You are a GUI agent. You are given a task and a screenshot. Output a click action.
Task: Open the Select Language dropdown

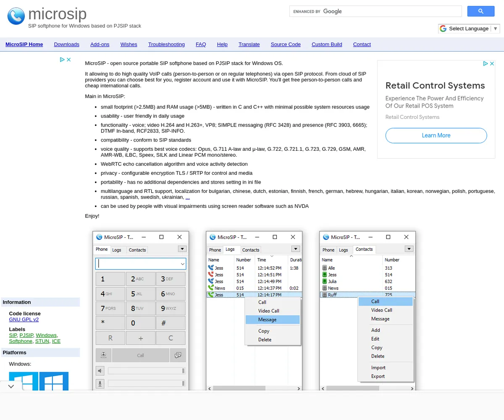coord(468,29)
